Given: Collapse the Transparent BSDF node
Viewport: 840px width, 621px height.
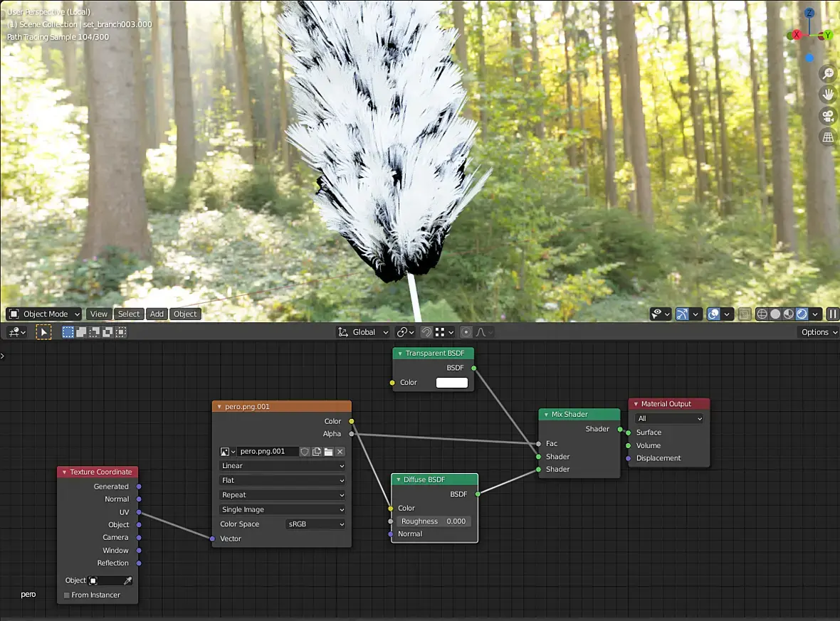Looking at the screenshot, I should [399, 354].
